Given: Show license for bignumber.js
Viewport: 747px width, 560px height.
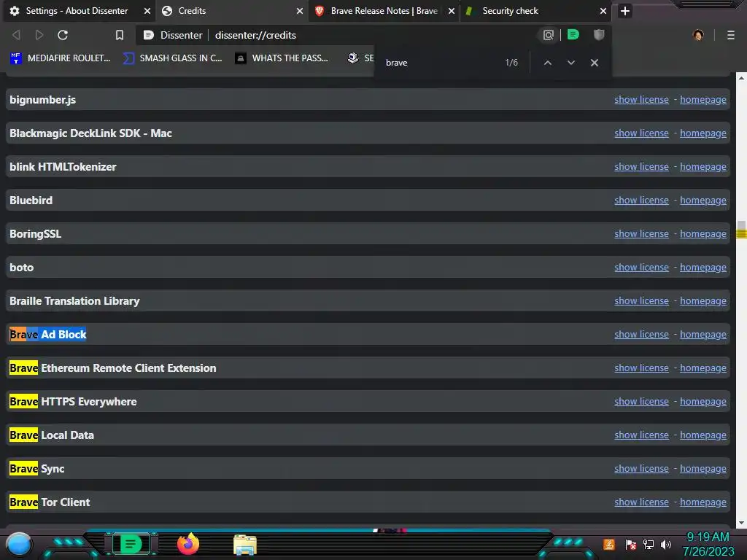Looking at the screenshot, I should tap(641, 99).
